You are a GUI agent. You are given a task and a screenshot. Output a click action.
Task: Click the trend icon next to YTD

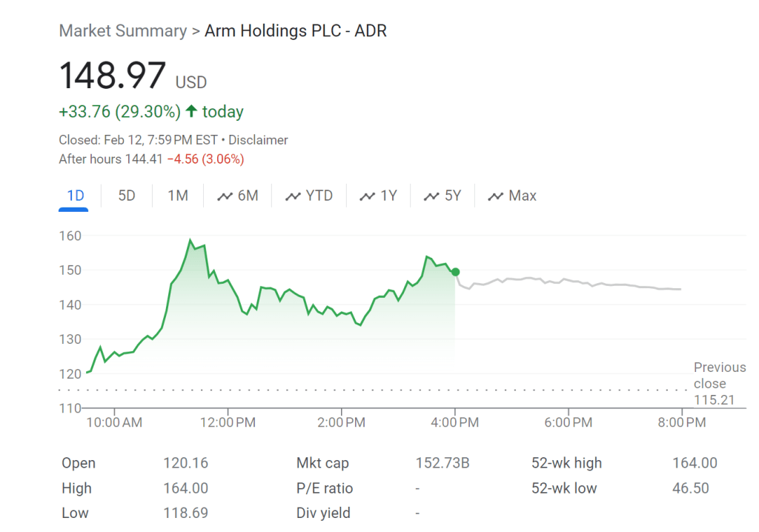(293, 196)
